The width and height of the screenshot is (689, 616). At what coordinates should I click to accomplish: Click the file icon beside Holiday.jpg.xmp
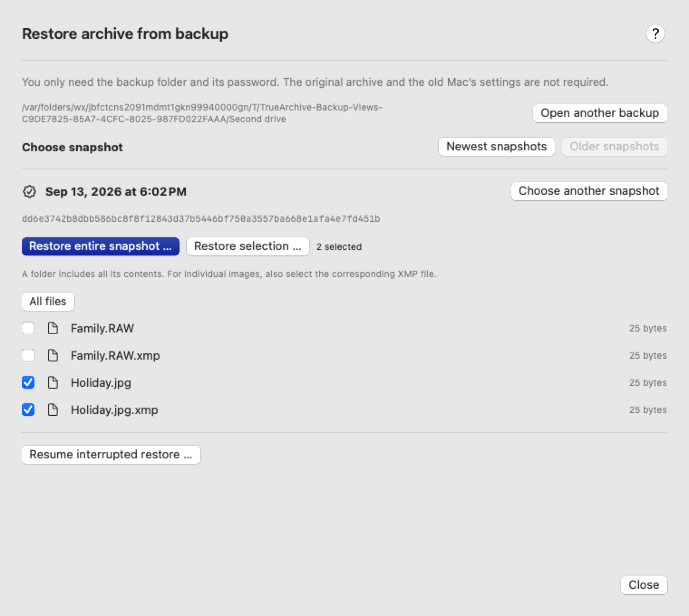pyautogui.click(x=53, y=410)
